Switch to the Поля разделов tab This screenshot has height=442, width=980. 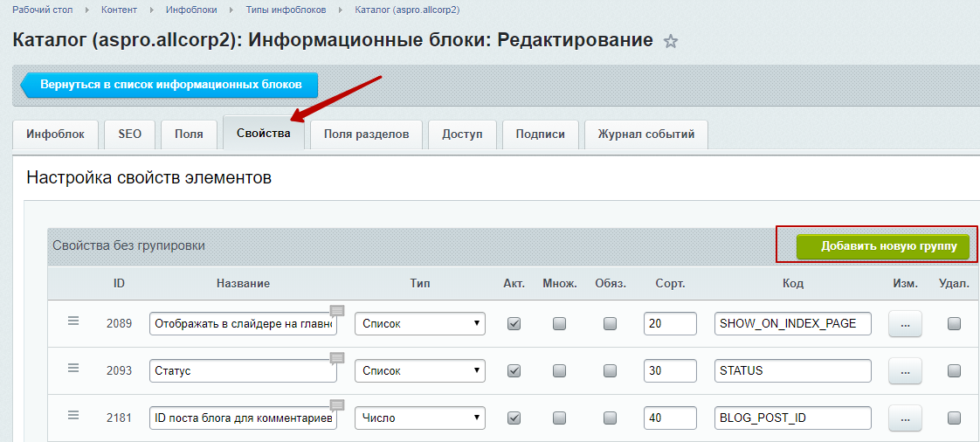[x=367, y=135]
